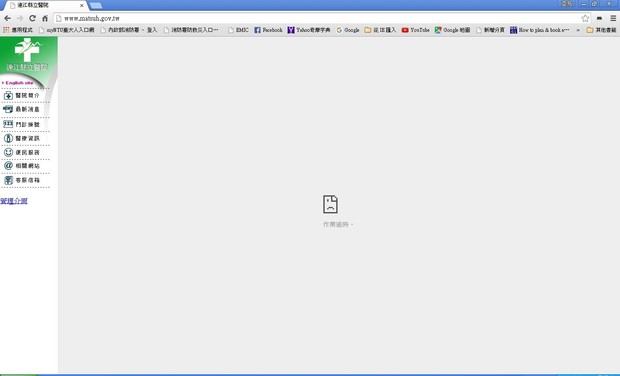Open the 醫院簡介 hospital intro menu item
Image resolution: width=620 pixels, height=376 pixels.
tap(22, 95)
